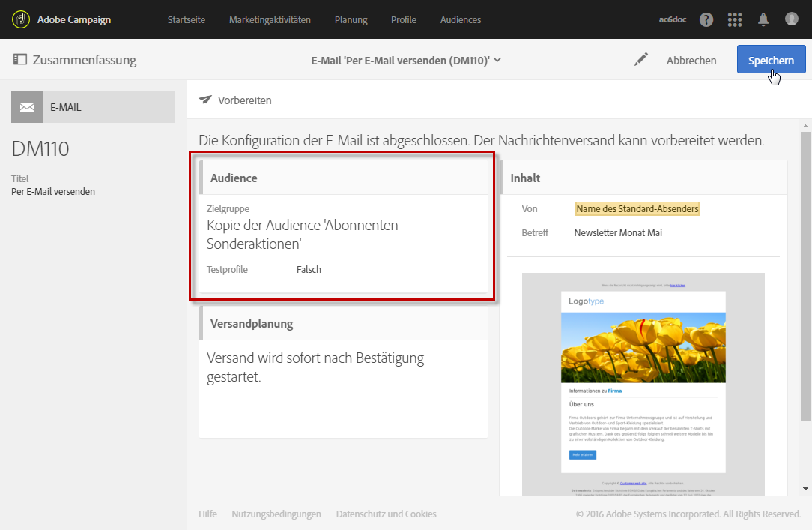Viewport: 812px width, 530px height.
Task: Open the Marketingaktivitäten menu
Action: [270, 19]
